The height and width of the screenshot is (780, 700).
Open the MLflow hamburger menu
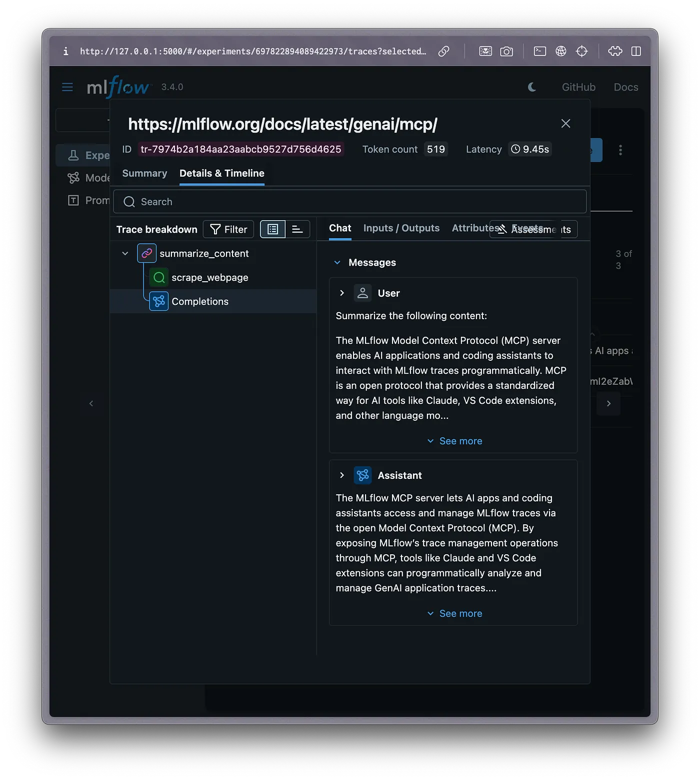[67, 87]
